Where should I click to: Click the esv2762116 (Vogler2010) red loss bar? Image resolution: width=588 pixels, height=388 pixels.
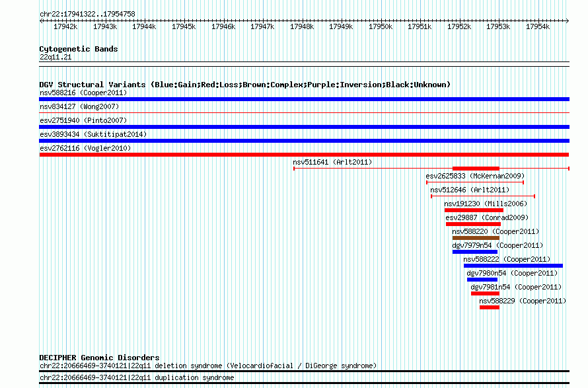pyautogui.click(x=304, y=155)
